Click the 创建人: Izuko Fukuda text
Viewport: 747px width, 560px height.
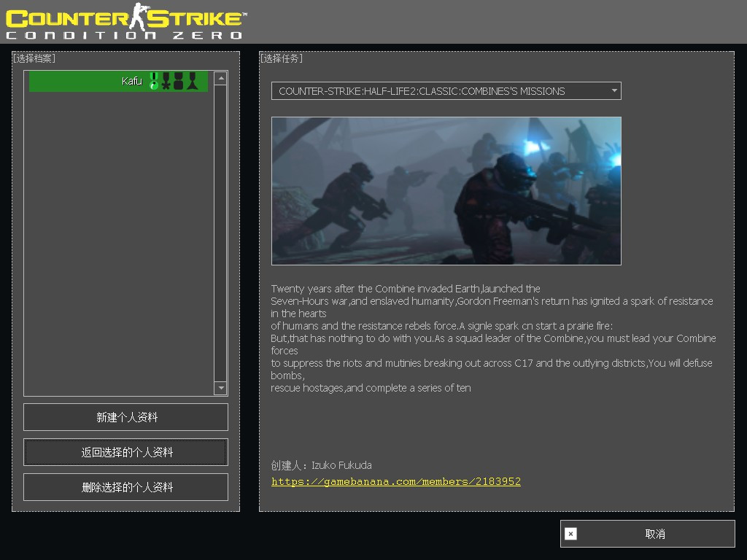pyautogui.click(x=321, y=465)
